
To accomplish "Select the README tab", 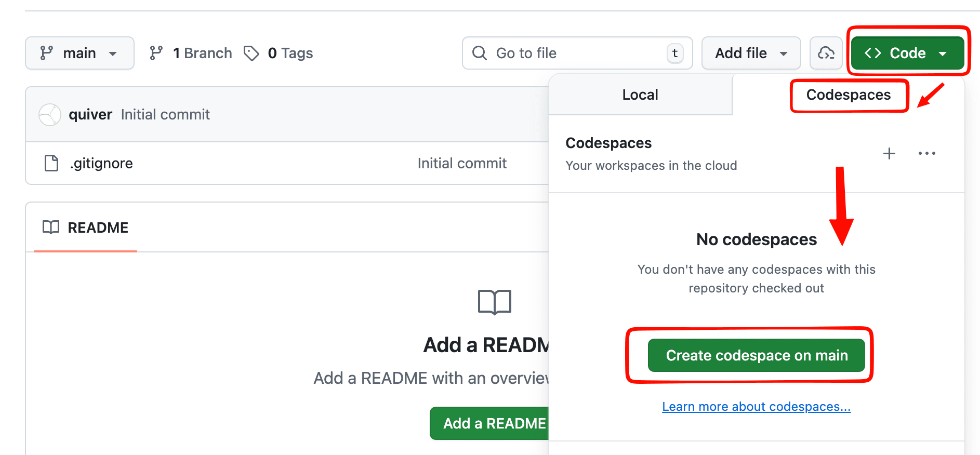I will point(86,228).
